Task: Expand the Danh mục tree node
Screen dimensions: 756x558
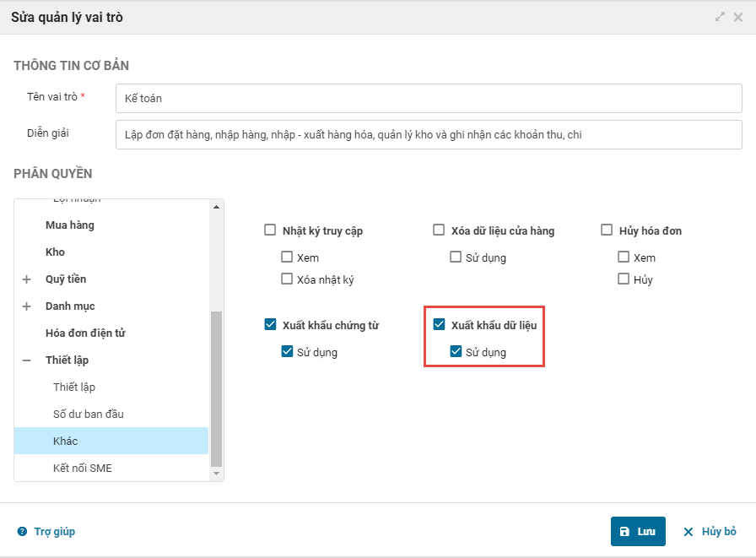Action: [26, 306]
